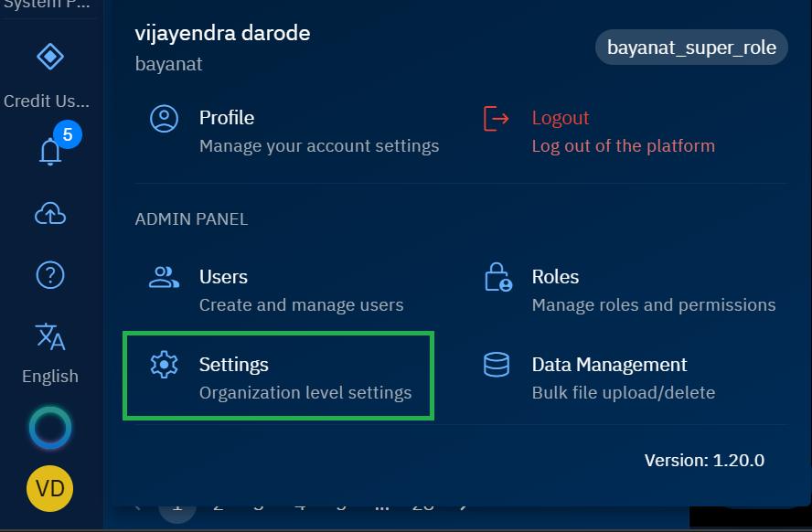Image resolution: width=812 pixels, height=532 pixels.
Task: Click the username vijayendra darode
Action: (x=222, y=34)
